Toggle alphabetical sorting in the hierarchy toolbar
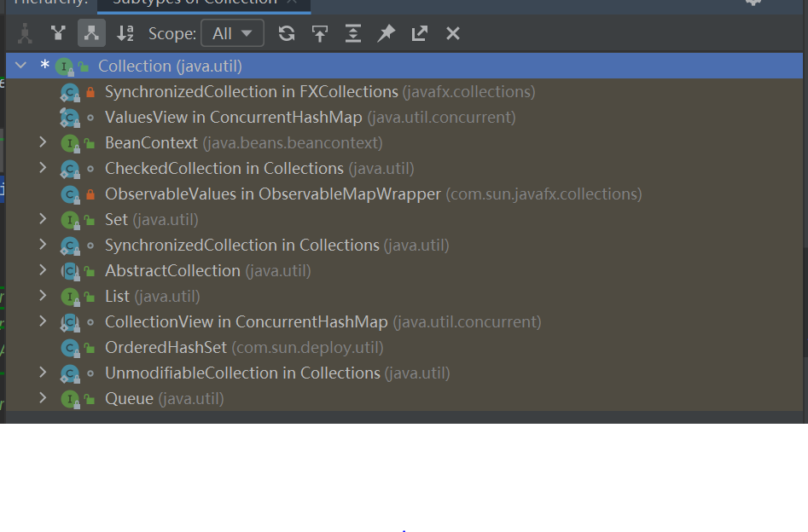 [125, 33]
